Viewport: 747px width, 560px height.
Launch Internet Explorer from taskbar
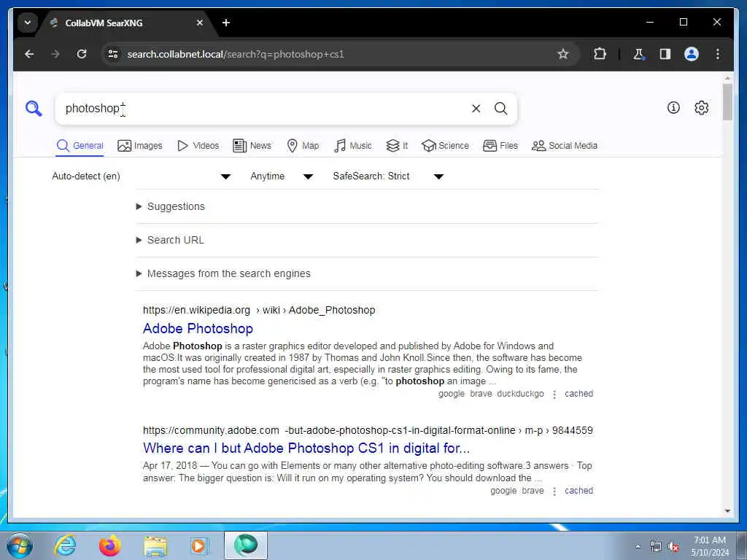(x=65, y=545)
